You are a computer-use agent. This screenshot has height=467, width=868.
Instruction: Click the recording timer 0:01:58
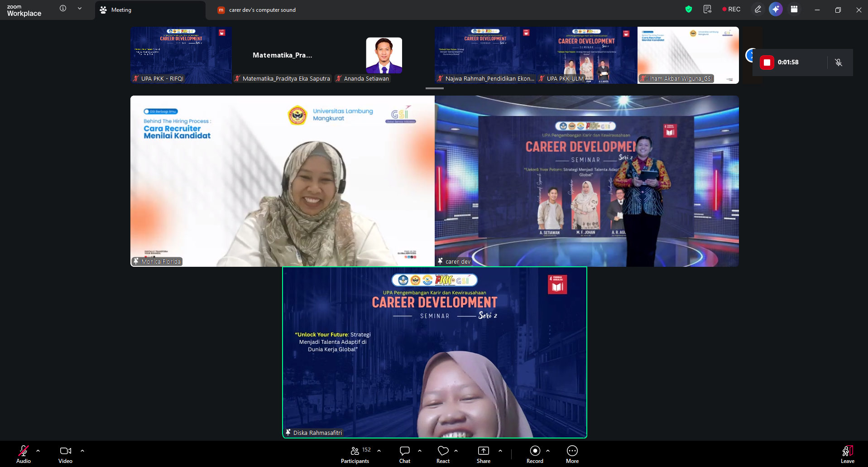coord(788,62)
